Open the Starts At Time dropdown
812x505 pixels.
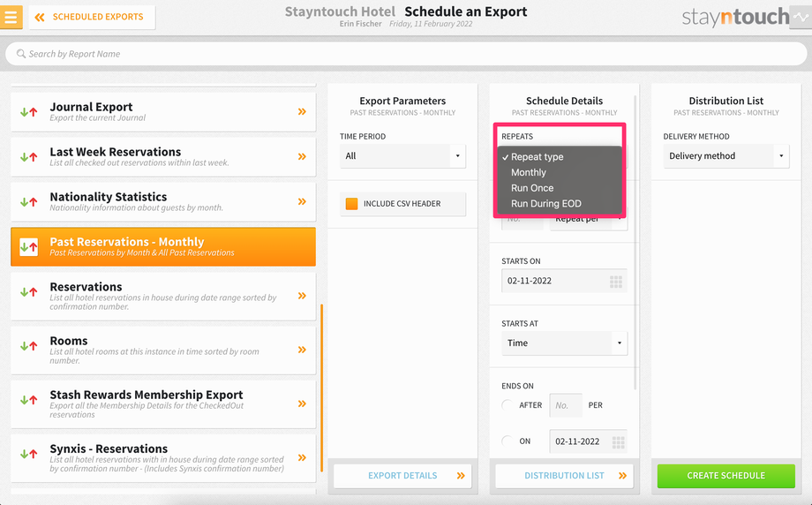click(565, 343)
